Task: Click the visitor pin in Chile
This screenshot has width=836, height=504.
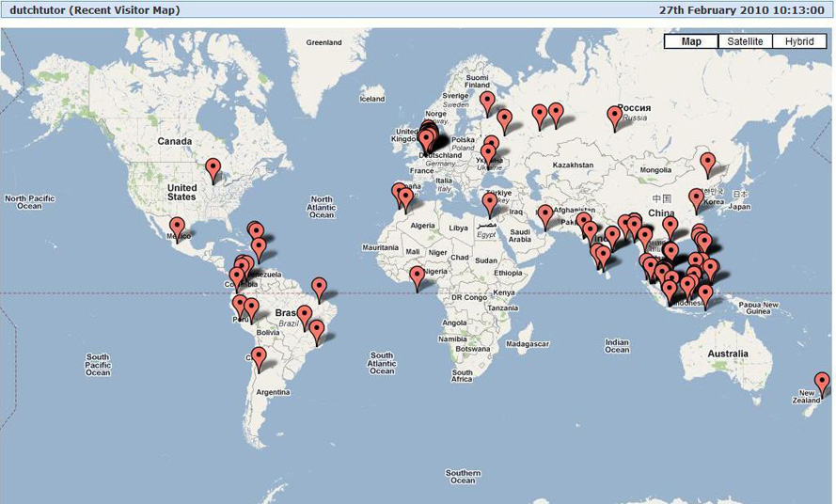Action: [259, 359]
